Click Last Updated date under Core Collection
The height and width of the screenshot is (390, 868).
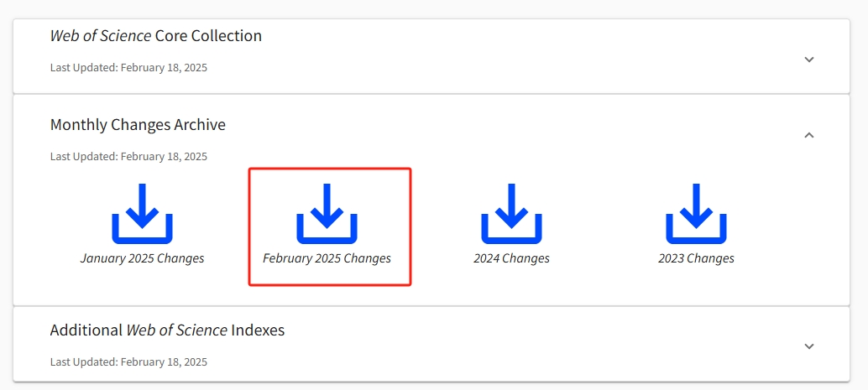pyautogui.click(x=128, y=68)
